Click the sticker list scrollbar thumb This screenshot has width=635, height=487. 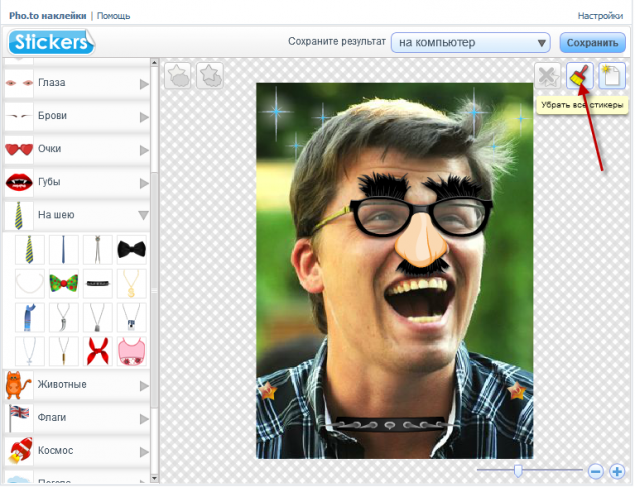click(154, 290)
